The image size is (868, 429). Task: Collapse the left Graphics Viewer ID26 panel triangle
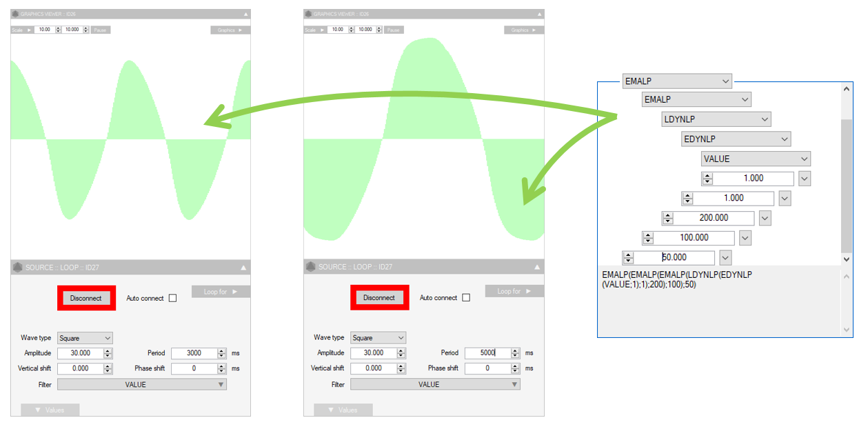(x=245, y=14)
